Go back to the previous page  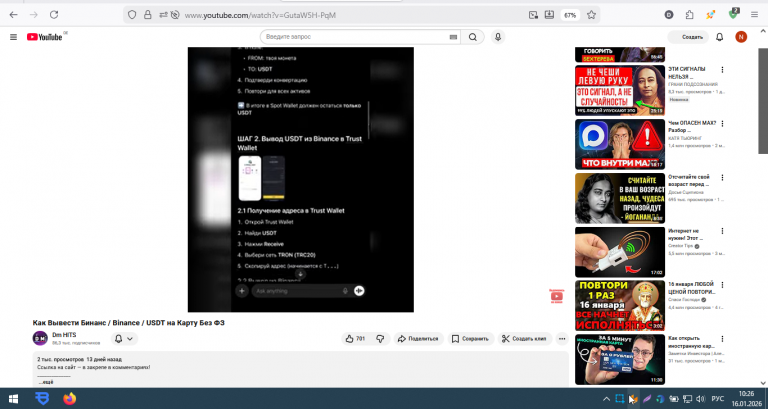(x=13, y=15)
